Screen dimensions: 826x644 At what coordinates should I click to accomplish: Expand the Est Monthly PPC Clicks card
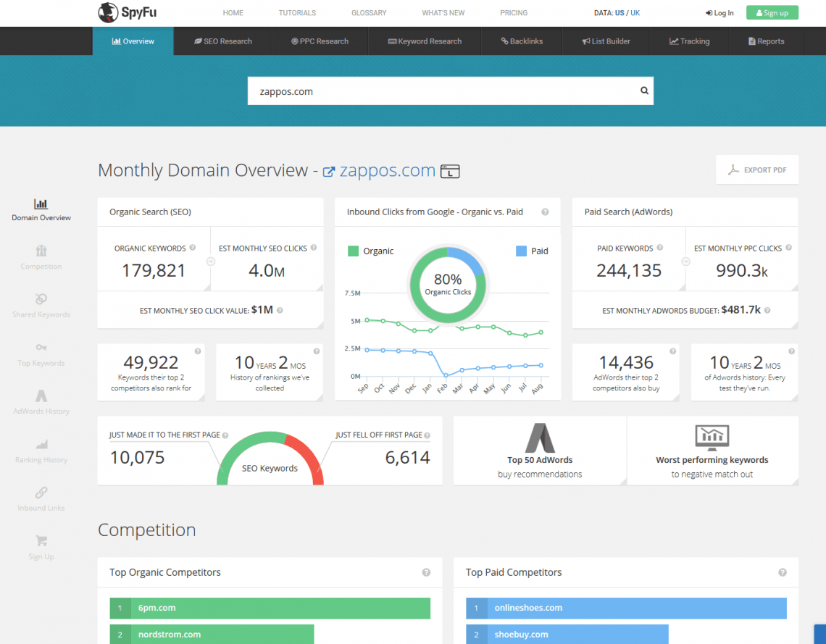tap(793, 287)
